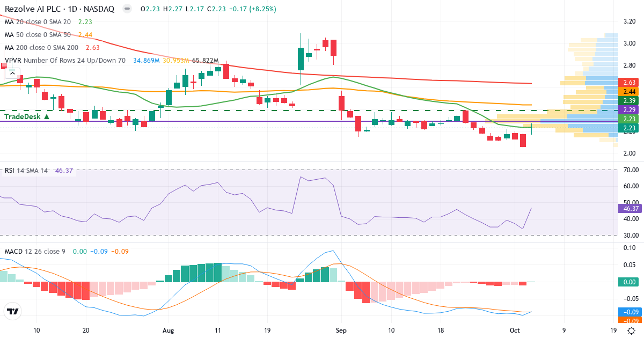Click the Sep date label
644x338 pixels.
[x=341, y=331]
